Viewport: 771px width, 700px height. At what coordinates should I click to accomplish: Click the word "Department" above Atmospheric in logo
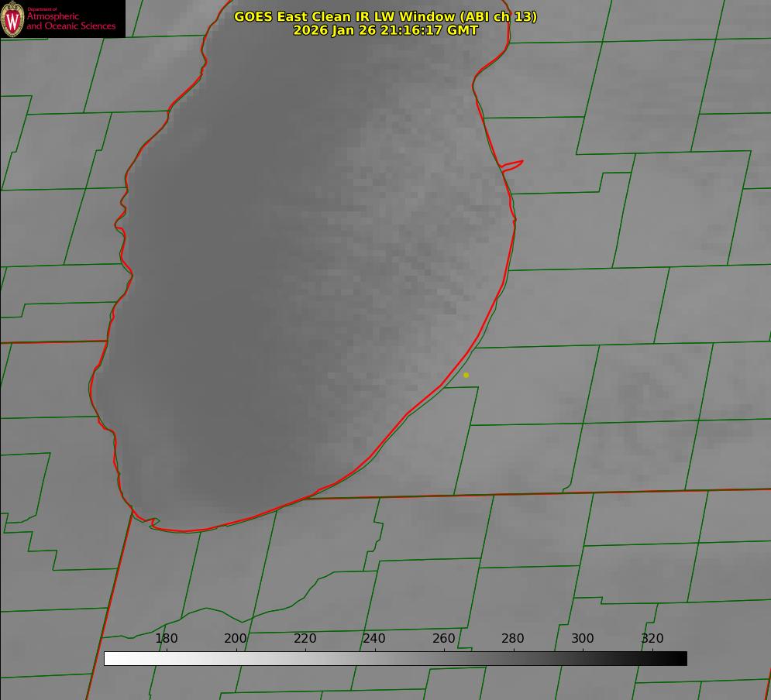click(42, 9)
